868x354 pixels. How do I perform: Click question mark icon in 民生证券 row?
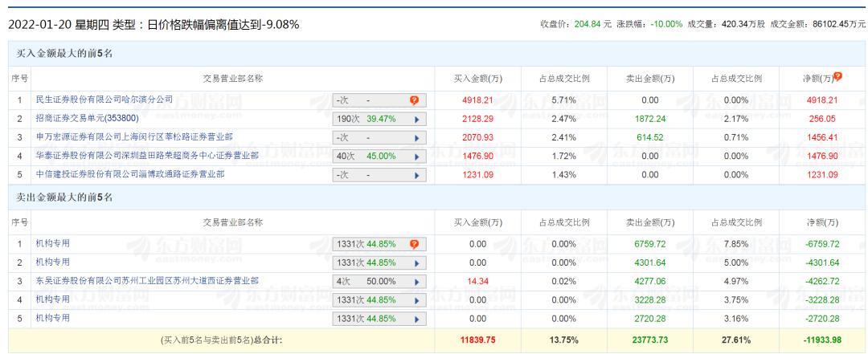414,100
